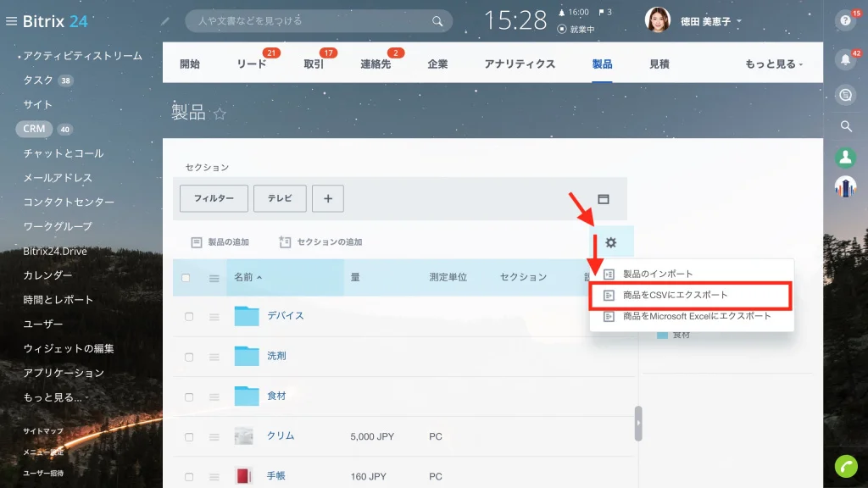Expand もっと見る... in the left sidebar
868x488 pixels.
(55, 397)
